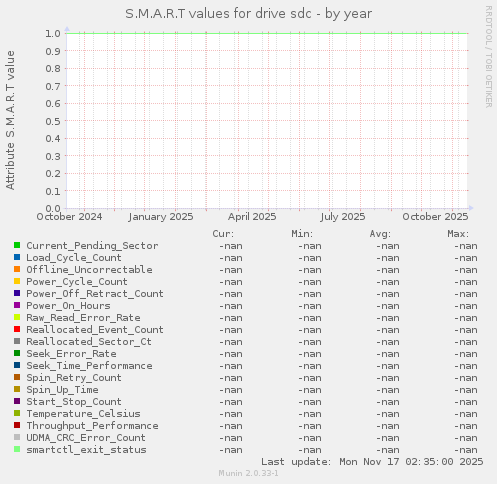Viewport: 497px width, 484px height.
Task: Click the Reallocated_Event_Count red legend swatch
Action: [17, 329]
